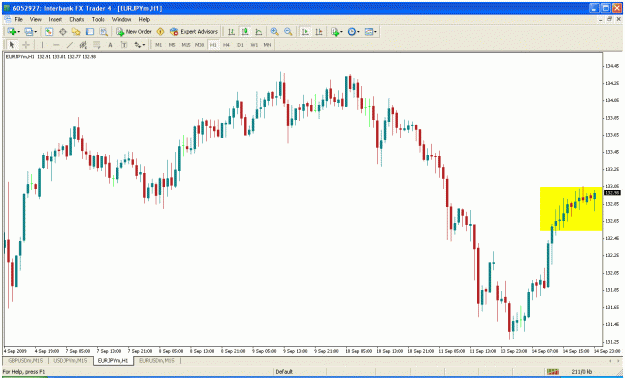This screenshot has width=625, height=378.
Task: Open the View menu
Action: (x=35, y=19)
